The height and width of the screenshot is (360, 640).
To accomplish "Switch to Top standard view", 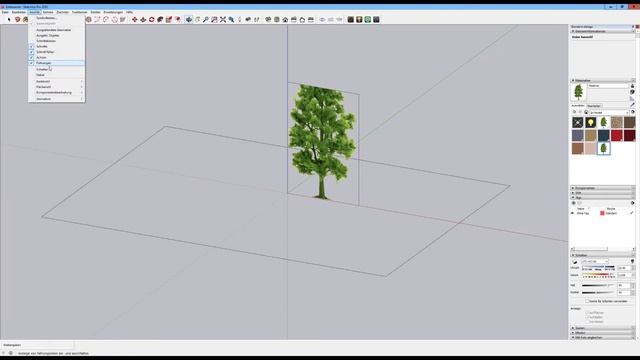I will [276, 19].
